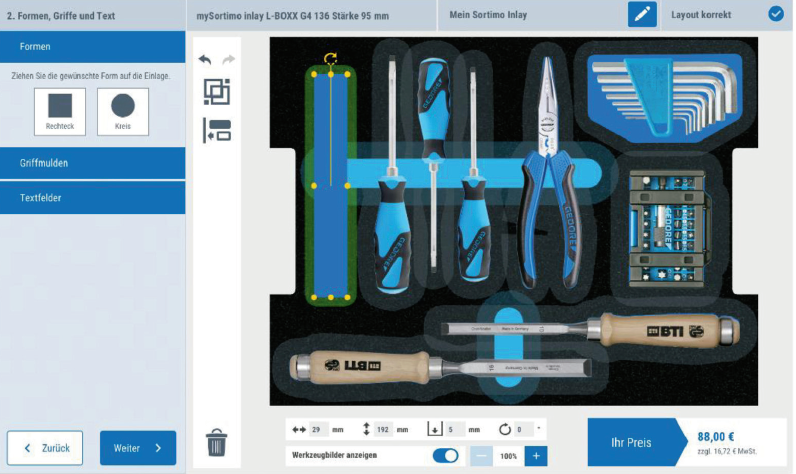796x474 pixels.
Task: Zoom out with the minus button
Action: click(481, 456)
